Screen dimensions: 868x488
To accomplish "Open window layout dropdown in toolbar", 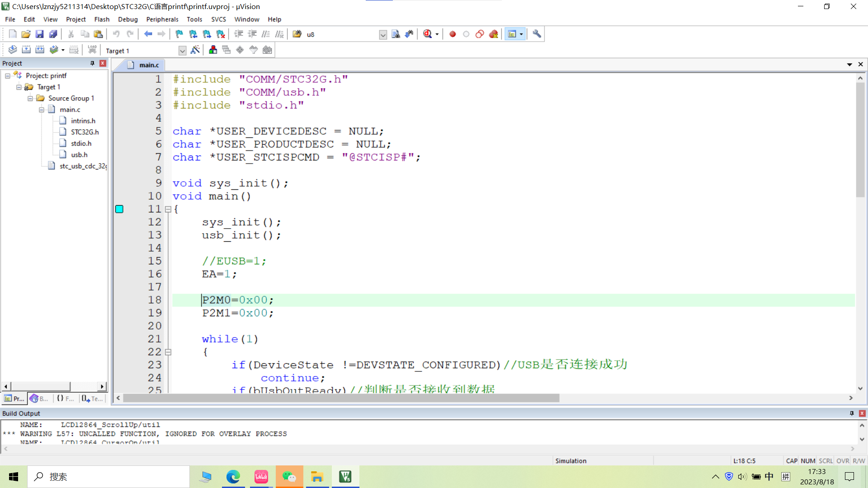I will pyautogui.click(x=521, y=34).
